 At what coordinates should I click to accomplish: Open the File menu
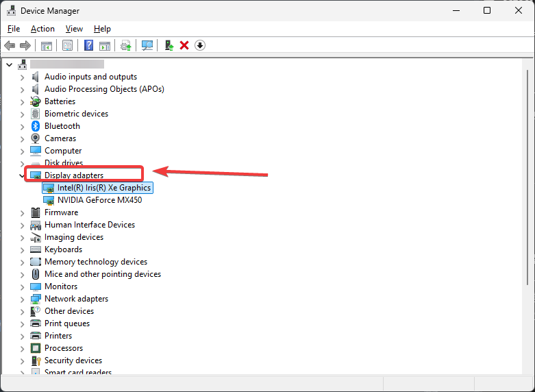click(14, 29)
